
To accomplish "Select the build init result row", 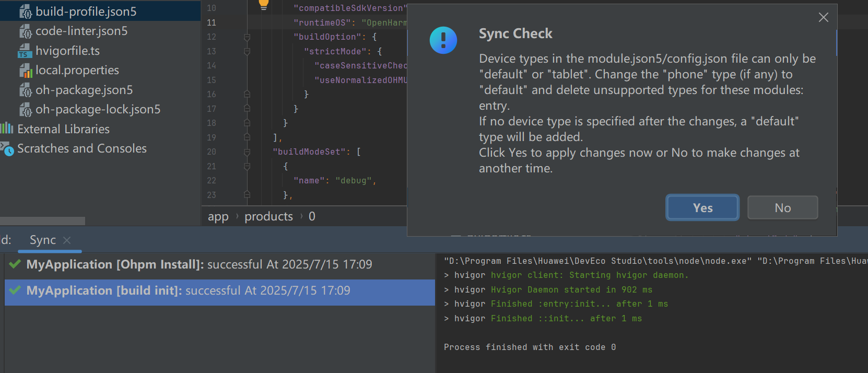I will [x=220, y=291].
